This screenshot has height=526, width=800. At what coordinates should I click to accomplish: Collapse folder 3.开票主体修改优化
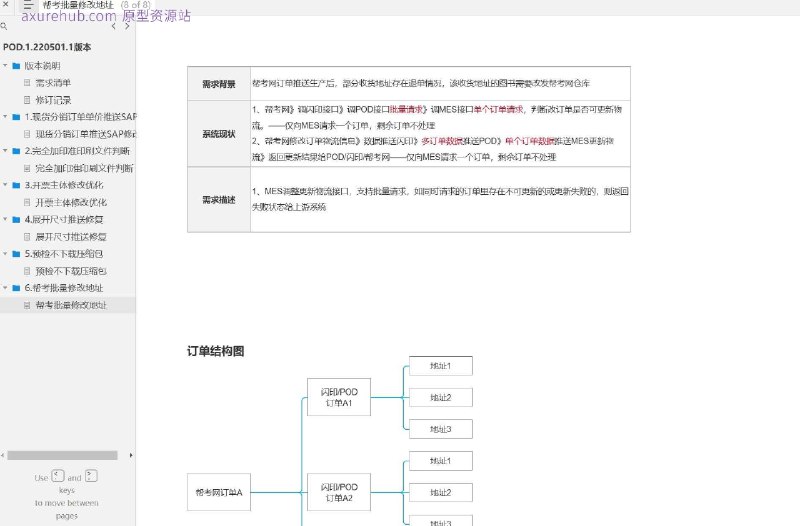coord(5,185)
